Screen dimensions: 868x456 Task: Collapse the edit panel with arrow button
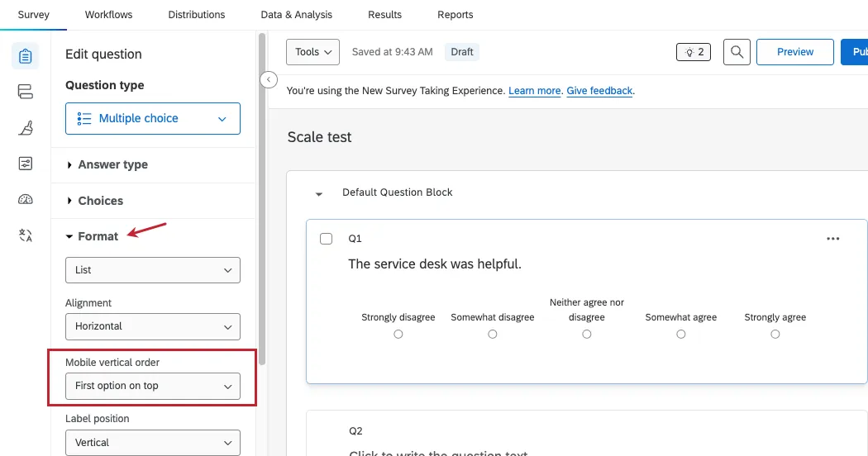(x=269, y=80)
